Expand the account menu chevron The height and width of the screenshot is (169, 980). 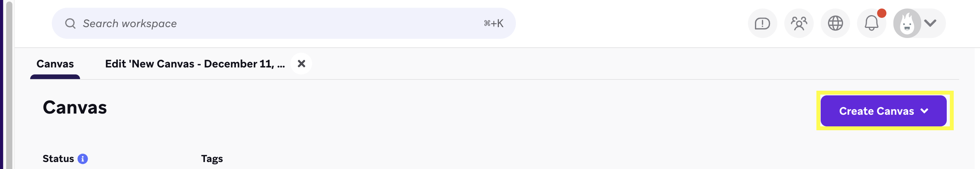(930, 23)
